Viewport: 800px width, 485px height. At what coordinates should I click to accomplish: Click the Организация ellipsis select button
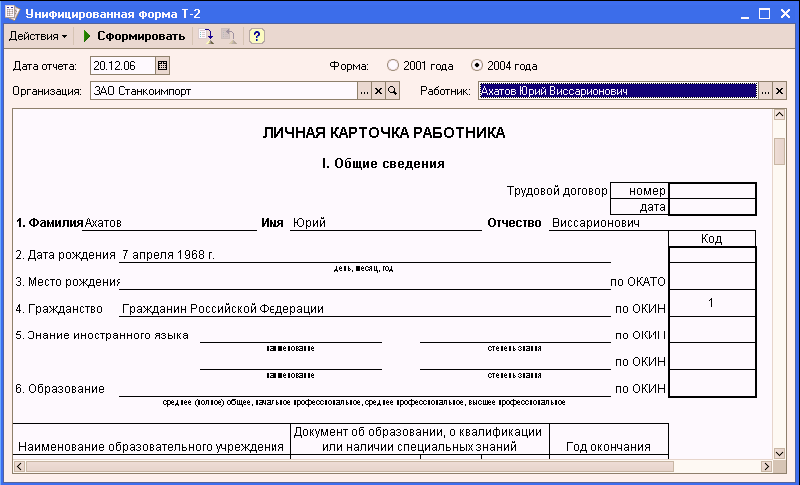click(364, 91)
